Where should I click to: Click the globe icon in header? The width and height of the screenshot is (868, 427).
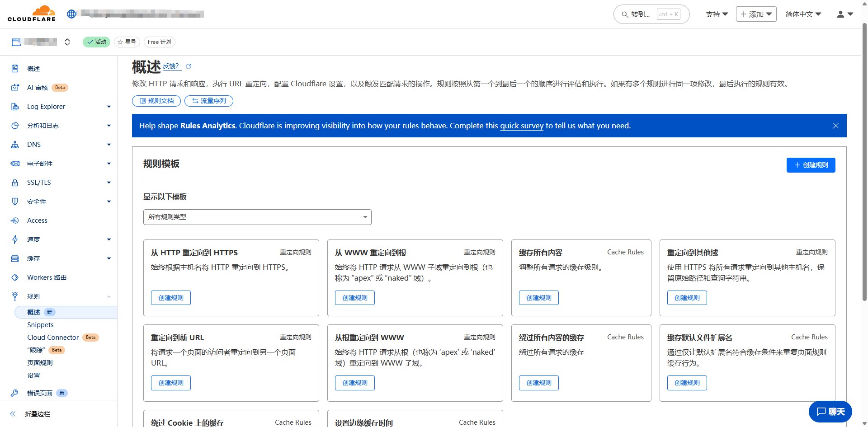[x=71, y=14]
